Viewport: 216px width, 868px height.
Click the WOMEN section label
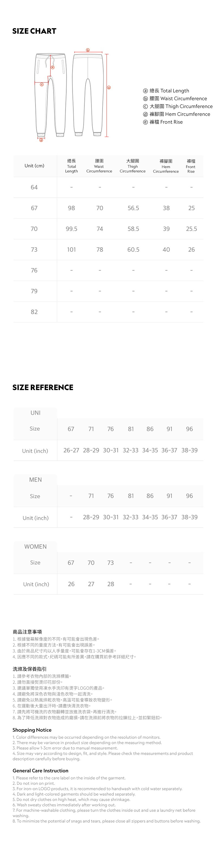click(x=35, y=547)
